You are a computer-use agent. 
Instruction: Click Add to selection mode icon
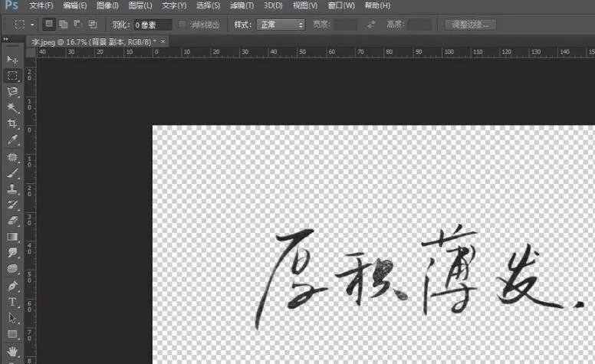click(64, 25)
